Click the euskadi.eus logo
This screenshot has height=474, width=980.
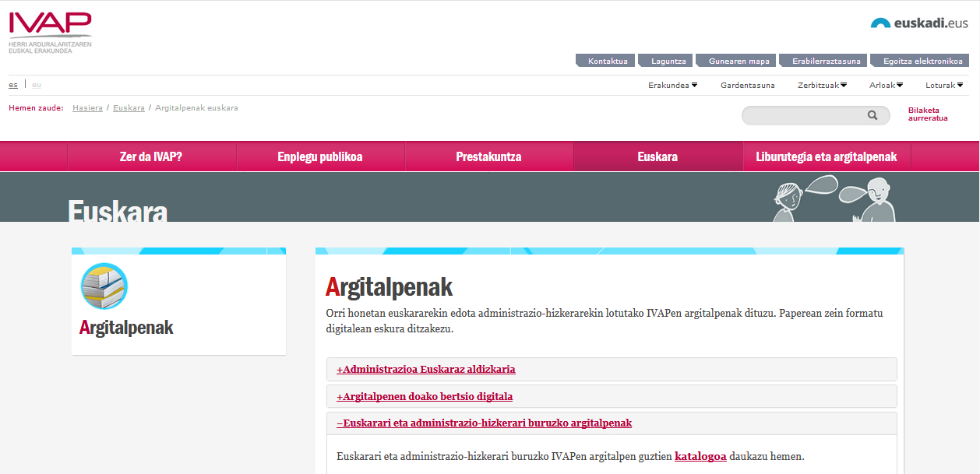click(918, 23)
